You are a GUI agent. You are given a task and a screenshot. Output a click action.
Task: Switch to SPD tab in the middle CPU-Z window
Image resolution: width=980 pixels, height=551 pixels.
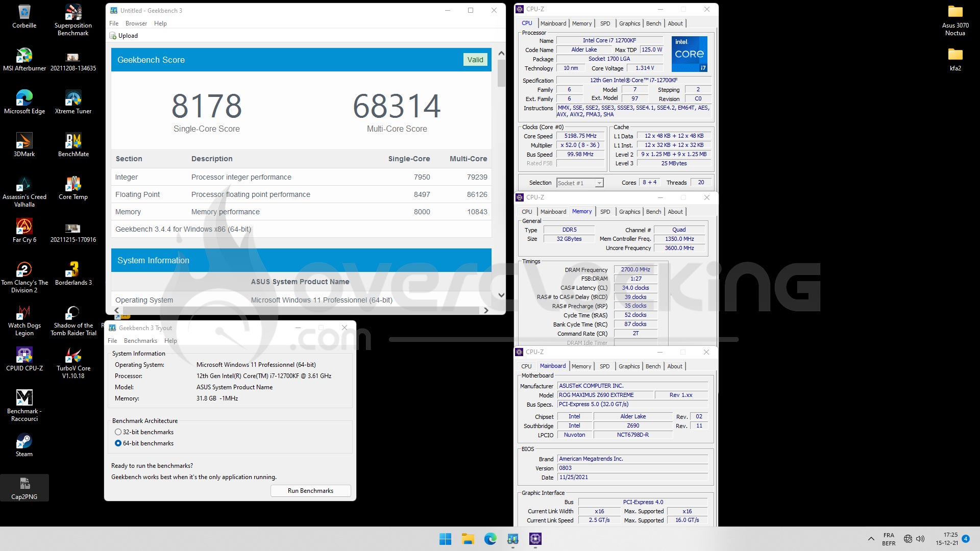point(605,212)
